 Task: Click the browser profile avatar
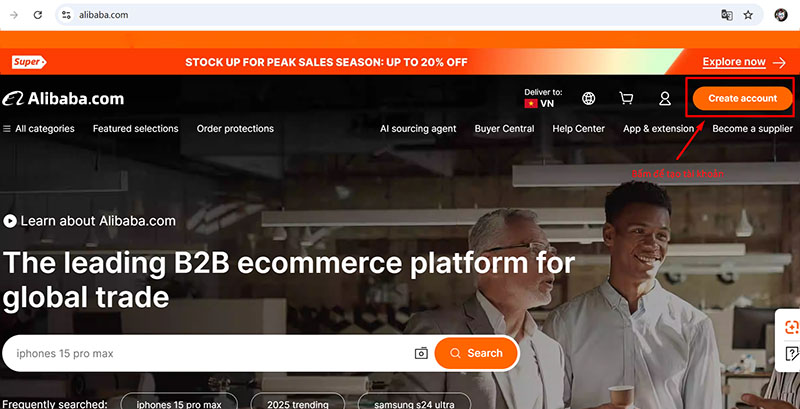pyautogui.click(x=781, y=15)
